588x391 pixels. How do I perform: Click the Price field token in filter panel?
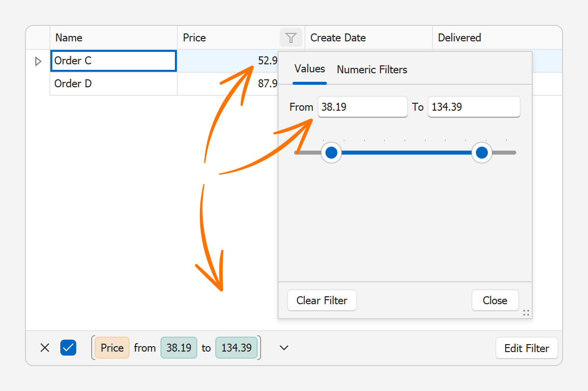[x=112, y=348]
